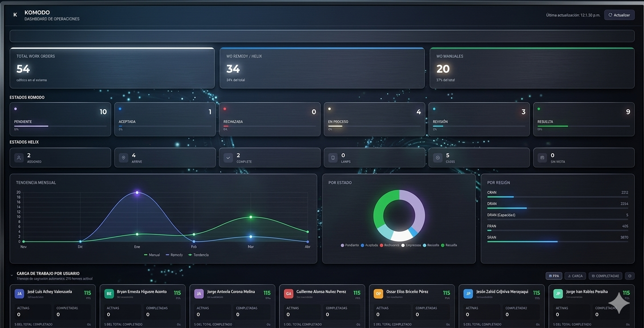Click the device icon on LANPS card
Screen dimensions: 644x328
pos(333,158)
